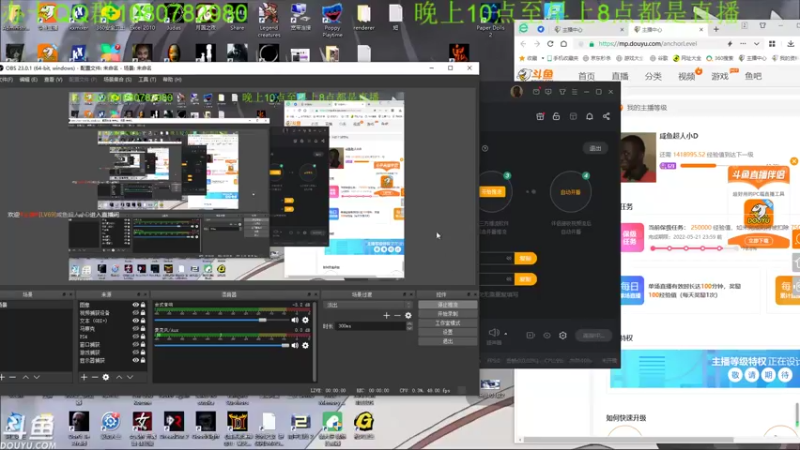Click 设置 button in OBS controls
Image resolution: width=800 pixels, height=450 pixels.
coord(447,332)
